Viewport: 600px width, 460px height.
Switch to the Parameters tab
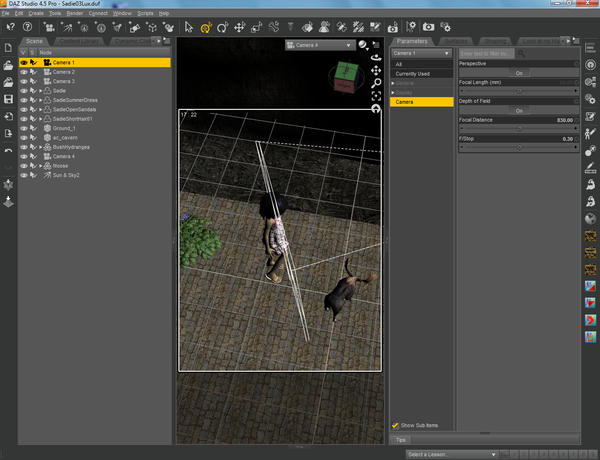(x=413, y=41)
